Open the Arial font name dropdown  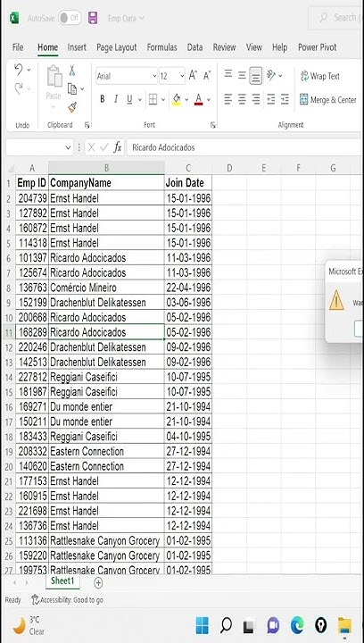[x=127, y=76]
